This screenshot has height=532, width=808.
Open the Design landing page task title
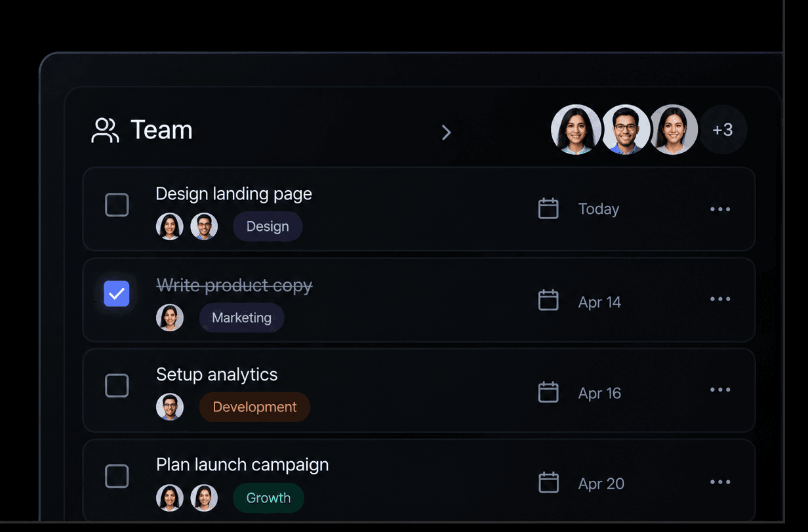pyautogui.click(x=233, y=194)
